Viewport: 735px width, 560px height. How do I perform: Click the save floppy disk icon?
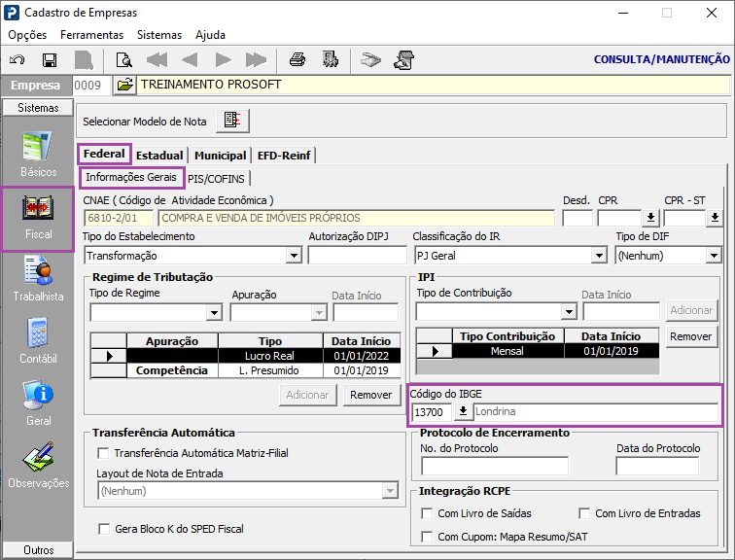point(50,60)
